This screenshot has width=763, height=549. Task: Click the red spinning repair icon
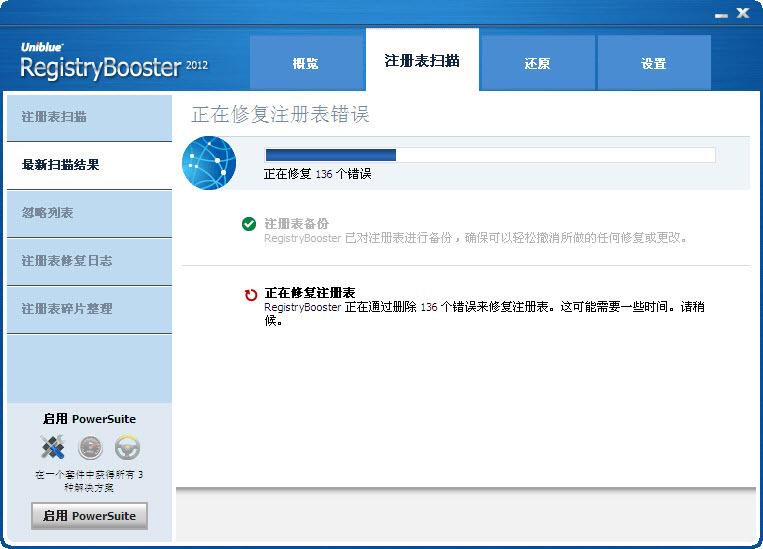(250, 294)
